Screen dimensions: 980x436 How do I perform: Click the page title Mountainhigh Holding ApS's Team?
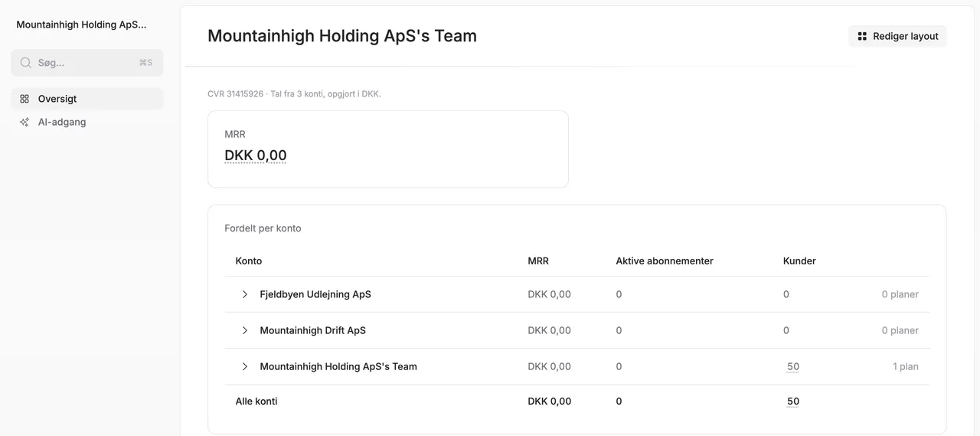pyautogui.click(x=342, y=36)
